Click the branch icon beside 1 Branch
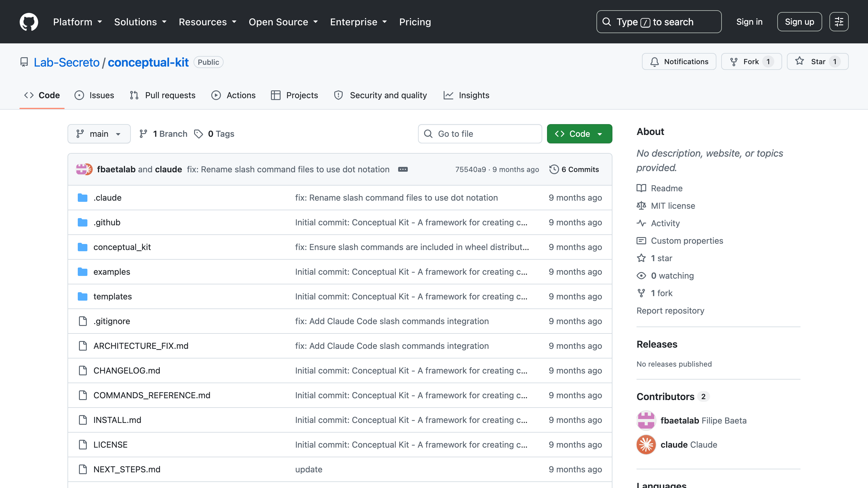This screenshot has height=488, width=868. pyautogui.click(x=143, y=134)
